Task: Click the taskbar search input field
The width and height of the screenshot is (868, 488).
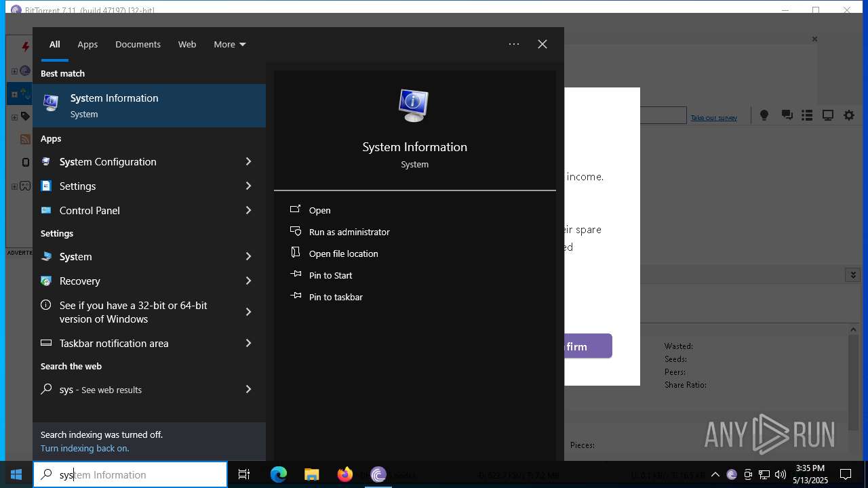Action: pyautogui.click(x=130, y=474)
